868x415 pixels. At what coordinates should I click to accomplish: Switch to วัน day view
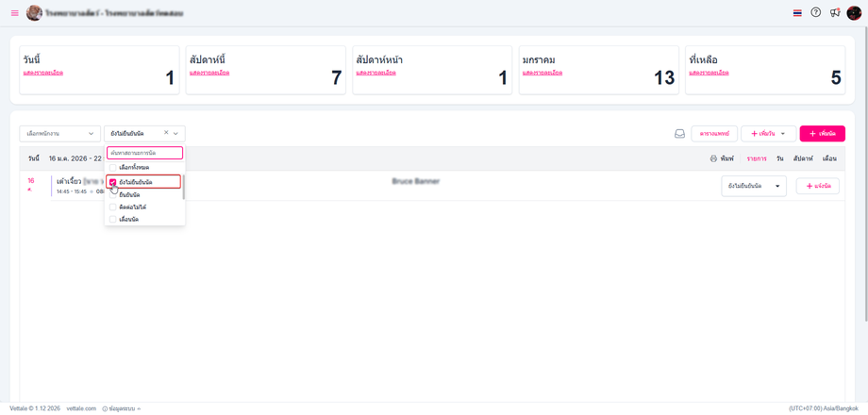coord(779,158)
